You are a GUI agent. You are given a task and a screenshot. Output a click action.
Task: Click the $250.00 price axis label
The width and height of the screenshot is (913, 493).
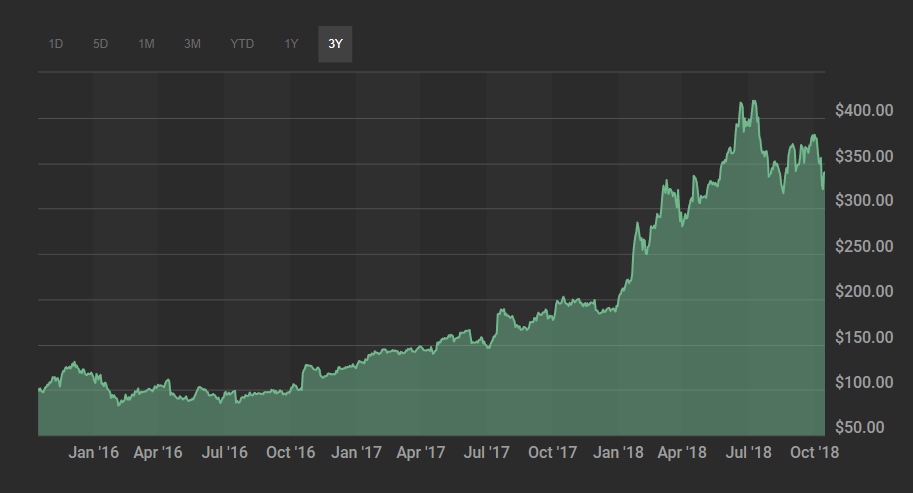[864, 246]
